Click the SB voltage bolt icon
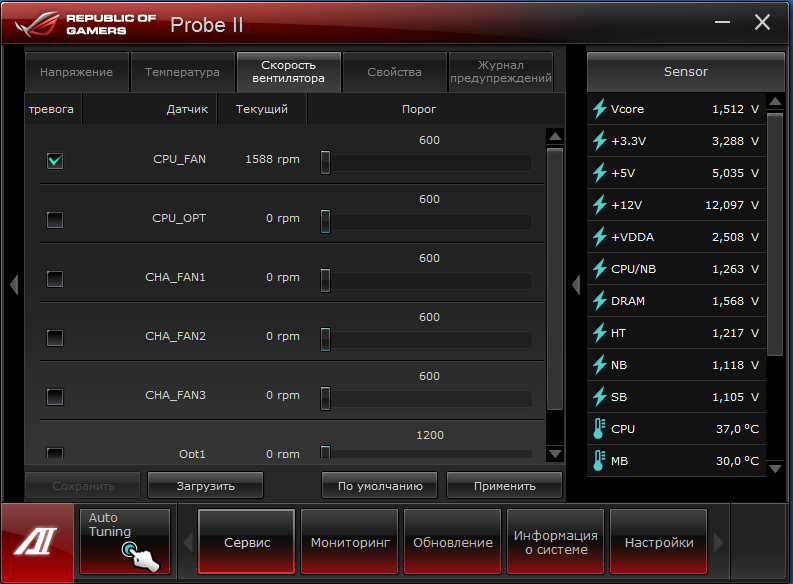The image size is (793, 584). click(x=600, y=397)
